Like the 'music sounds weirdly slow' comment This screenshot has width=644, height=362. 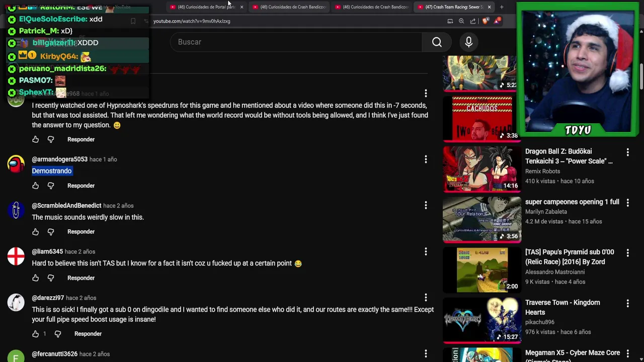(35, 232)
